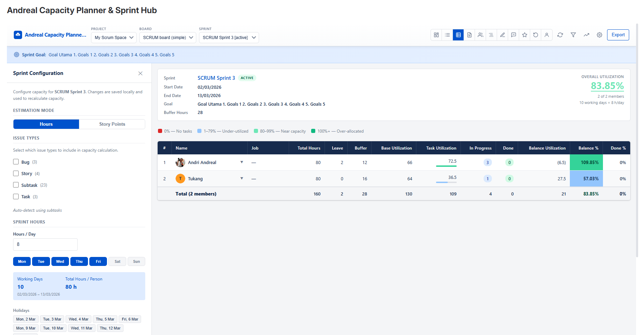The height and width of the screenshot is (335, 644).
Task: Click the Hours / Day input field
Action: click(45, 245)
